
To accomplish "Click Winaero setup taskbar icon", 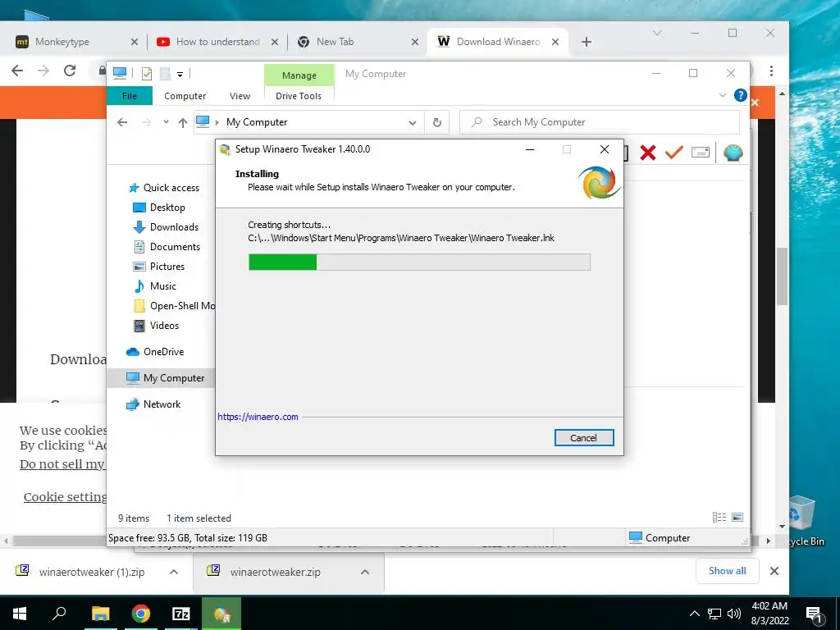I will (221, 614).
